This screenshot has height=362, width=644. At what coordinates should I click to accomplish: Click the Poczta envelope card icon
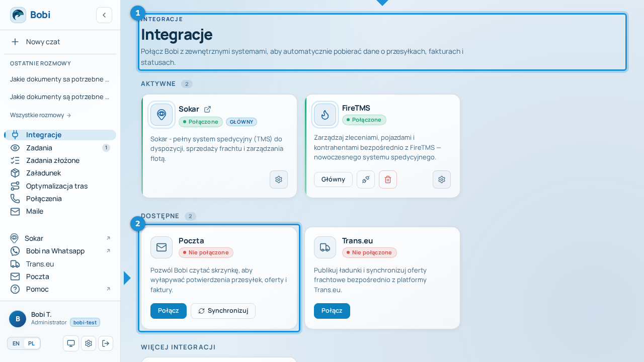(x=162, y=247)
